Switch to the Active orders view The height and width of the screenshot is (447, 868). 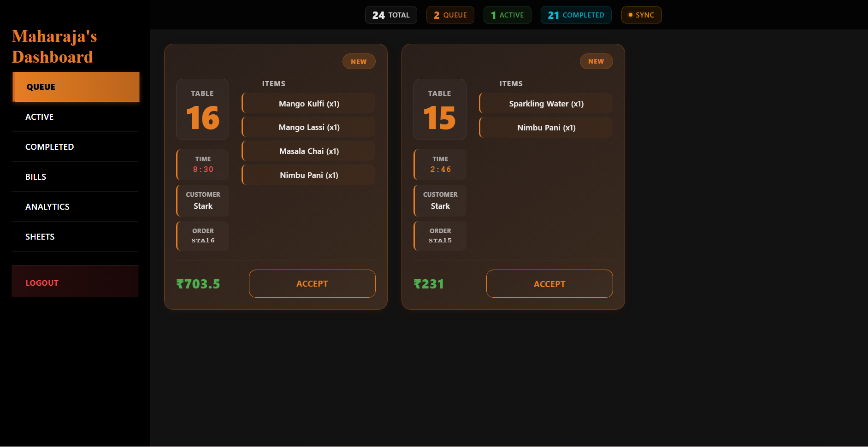tap(75, 117)
